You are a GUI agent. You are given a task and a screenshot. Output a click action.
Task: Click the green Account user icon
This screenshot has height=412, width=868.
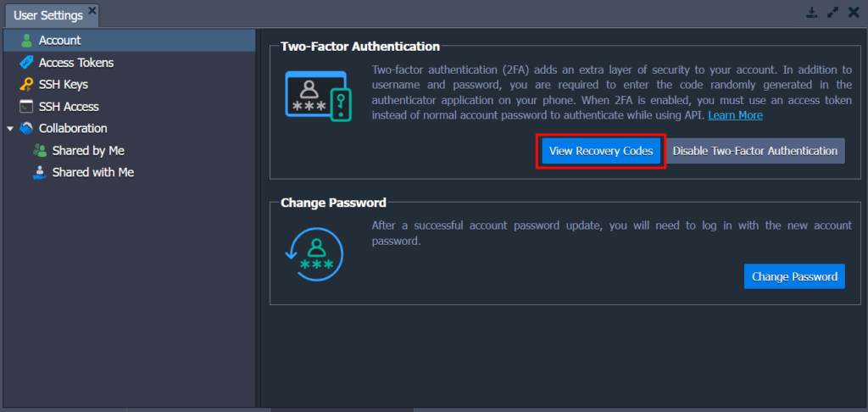[26, 41]
